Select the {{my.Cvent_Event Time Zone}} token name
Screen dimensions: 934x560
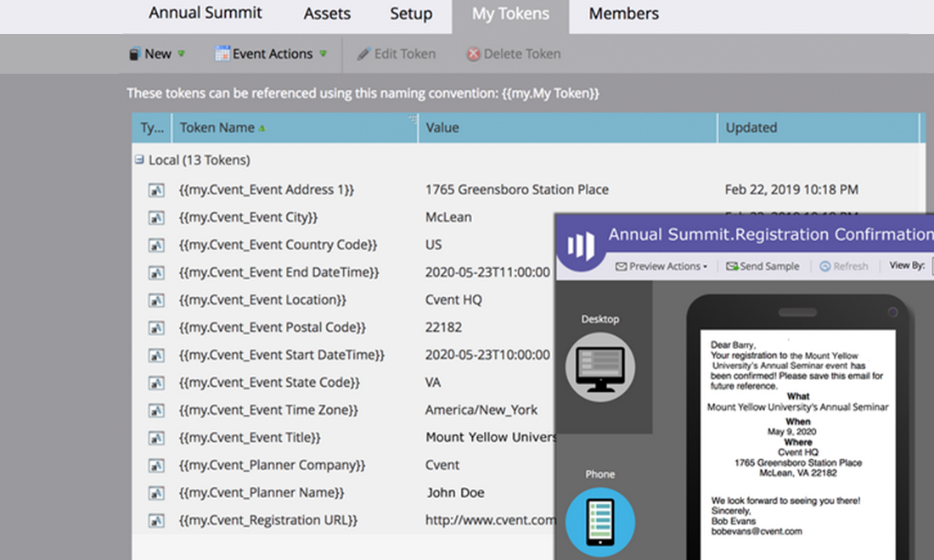point(268,410)
